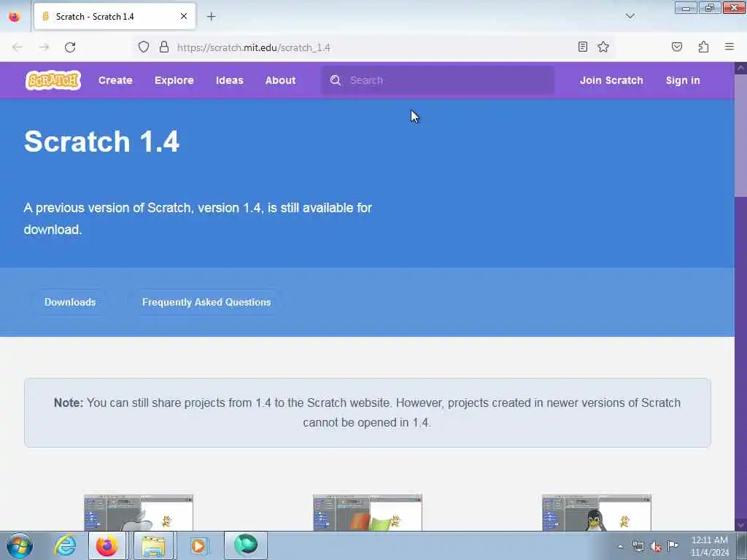Click the Firefox taskbar icon
747x560 pixels.
tap(107, 545)
